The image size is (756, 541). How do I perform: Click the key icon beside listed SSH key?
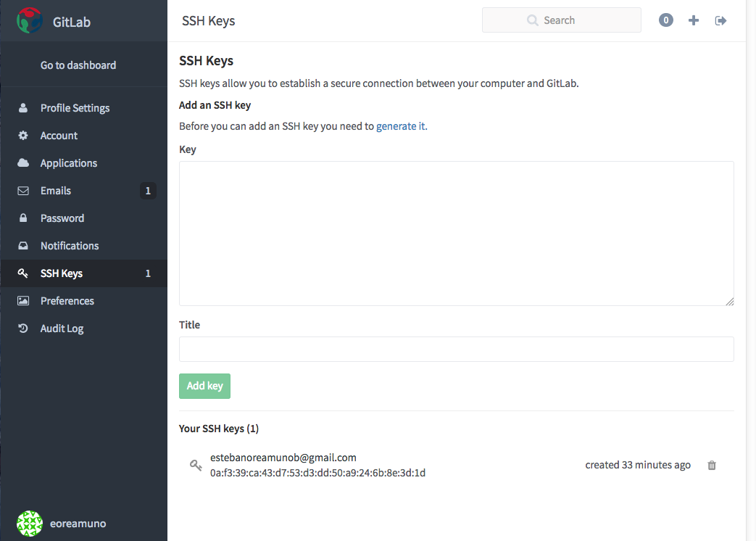196,466
